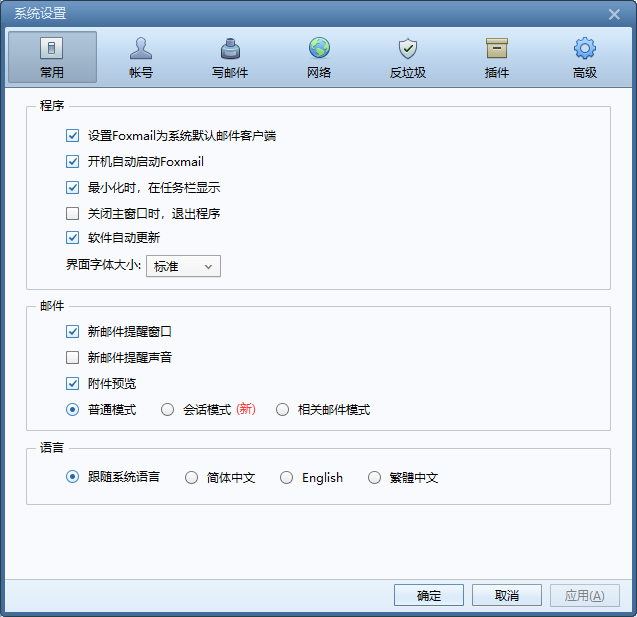Viewport: 637px width, 617px height.
Task: Click the 取消 button
Action: coord(507,596)
